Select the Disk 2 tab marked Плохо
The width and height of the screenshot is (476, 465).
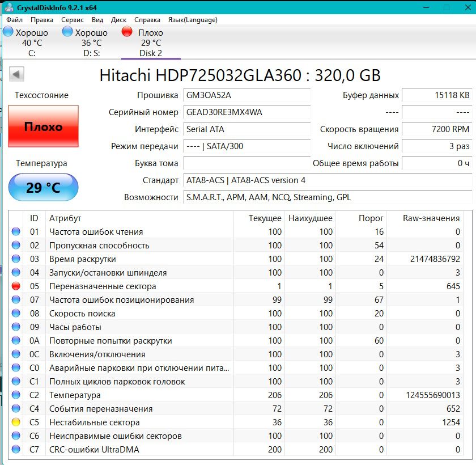151,43
